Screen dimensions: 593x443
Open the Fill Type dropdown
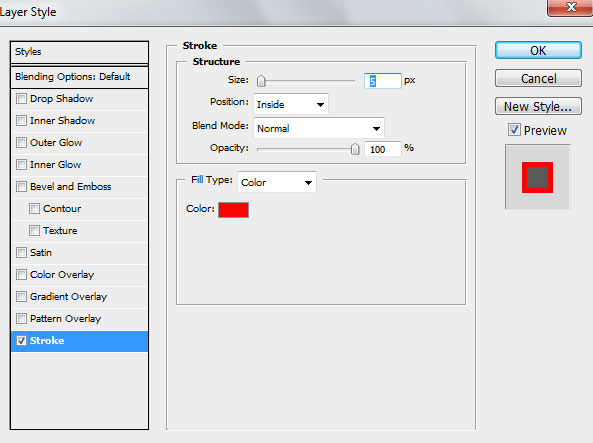point(276,182)
